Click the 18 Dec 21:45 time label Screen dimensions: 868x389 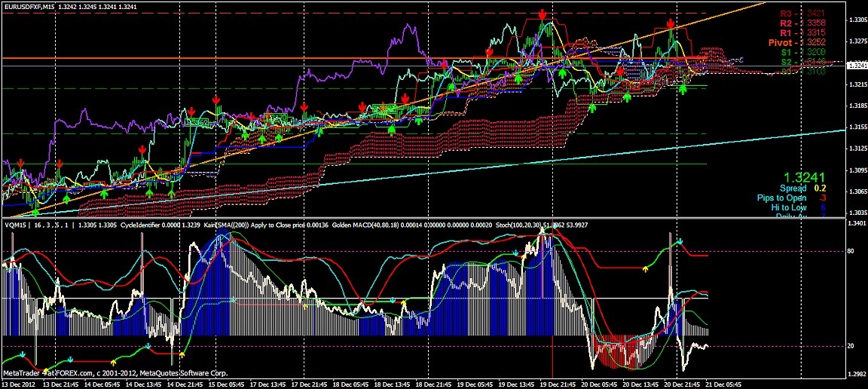(x=435, y=384)
